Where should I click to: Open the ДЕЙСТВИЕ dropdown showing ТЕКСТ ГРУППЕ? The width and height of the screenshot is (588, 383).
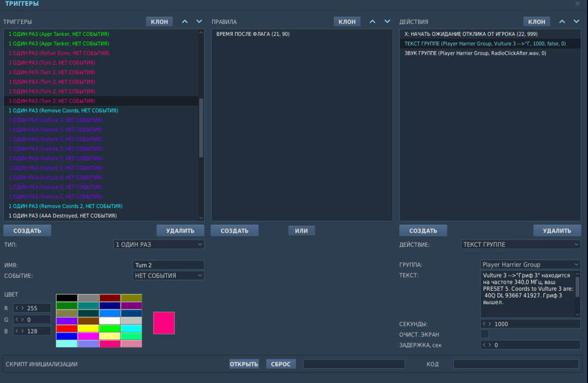pyautogui.click(x=520, y=244)
